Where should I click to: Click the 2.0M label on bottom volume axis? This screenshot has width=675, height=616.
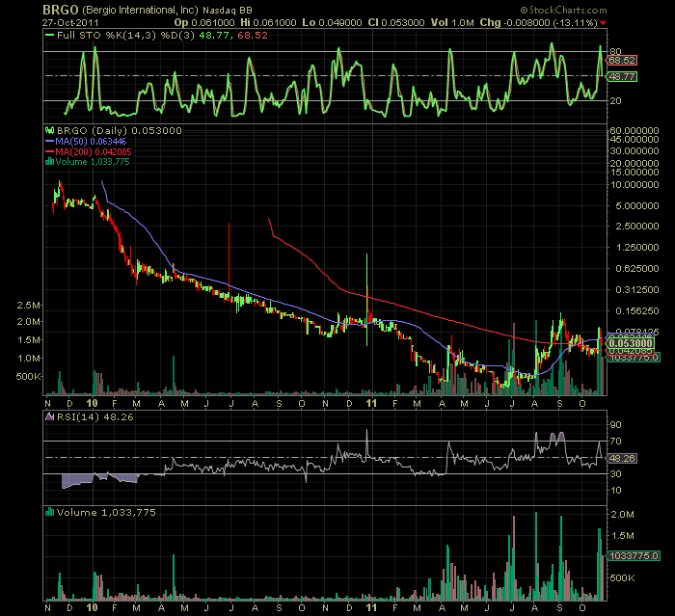pos(622,515)
